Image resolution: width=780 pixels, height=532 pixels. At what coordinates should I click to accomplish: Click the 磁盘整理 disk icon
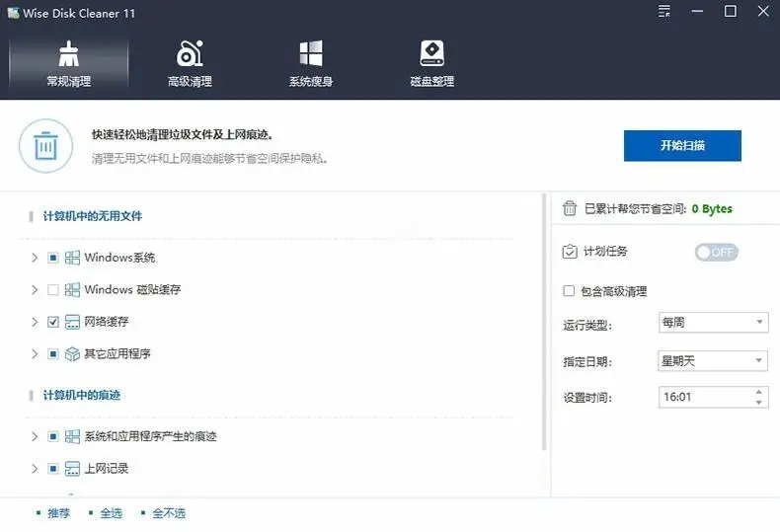coord(431,53)
